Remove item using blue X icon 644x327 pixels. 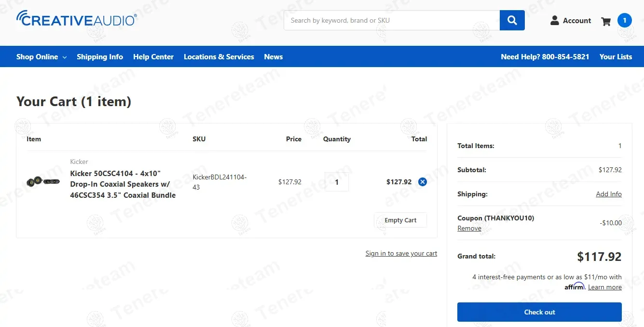click(x=423, y=182)
